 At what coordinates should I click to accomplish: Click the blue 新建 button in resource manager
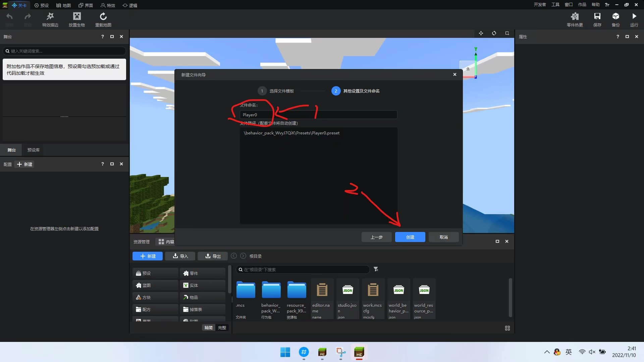click(x=148, y=256)
